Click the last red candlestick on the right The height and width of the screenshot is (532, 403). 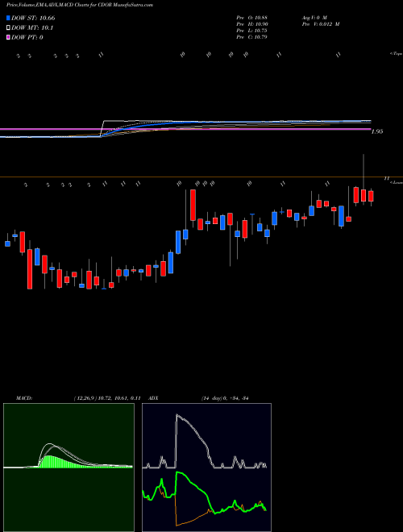click(371, 196)
